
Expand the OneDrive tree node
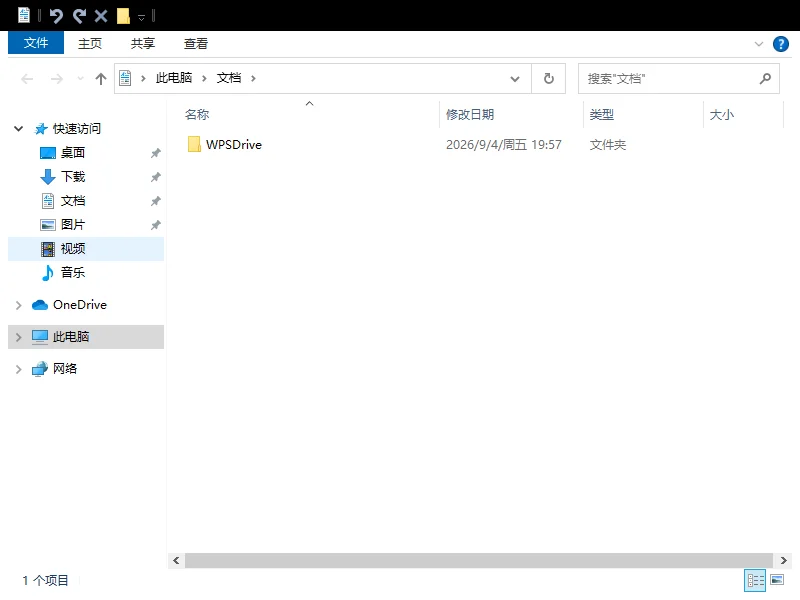pos(18,305)
